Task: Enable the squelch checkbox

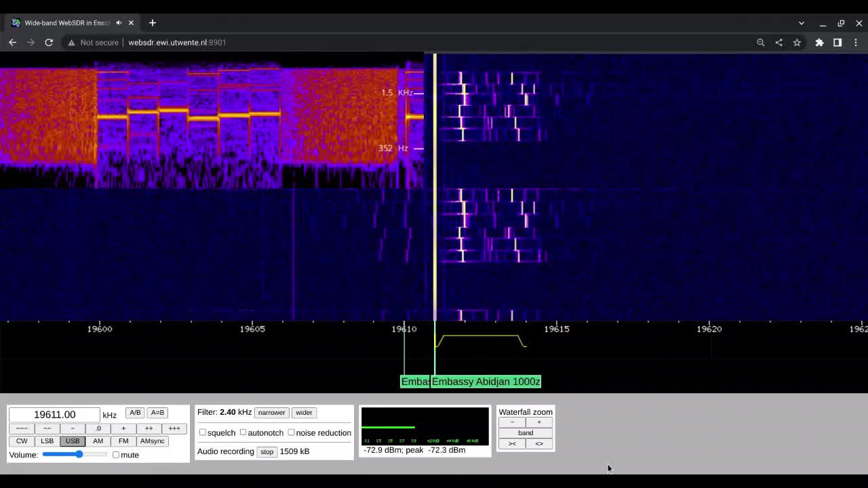Action: tap(203, 432)
